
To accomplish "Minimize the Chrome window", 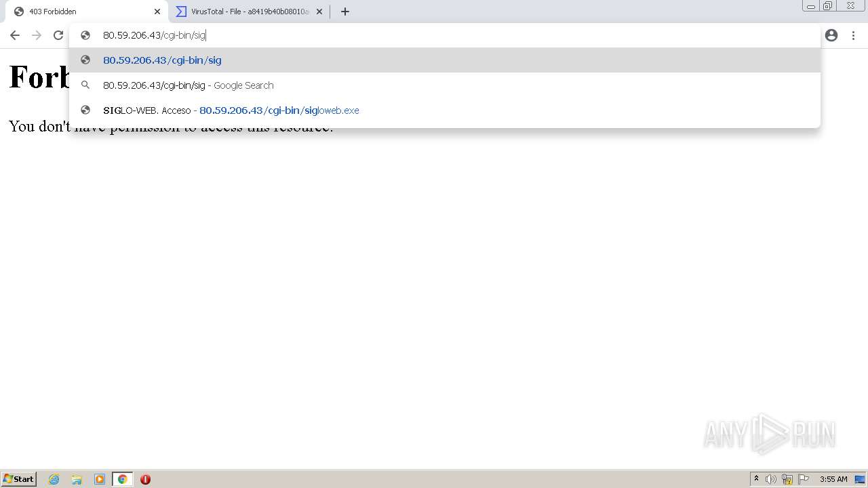I will pos(811,6).
